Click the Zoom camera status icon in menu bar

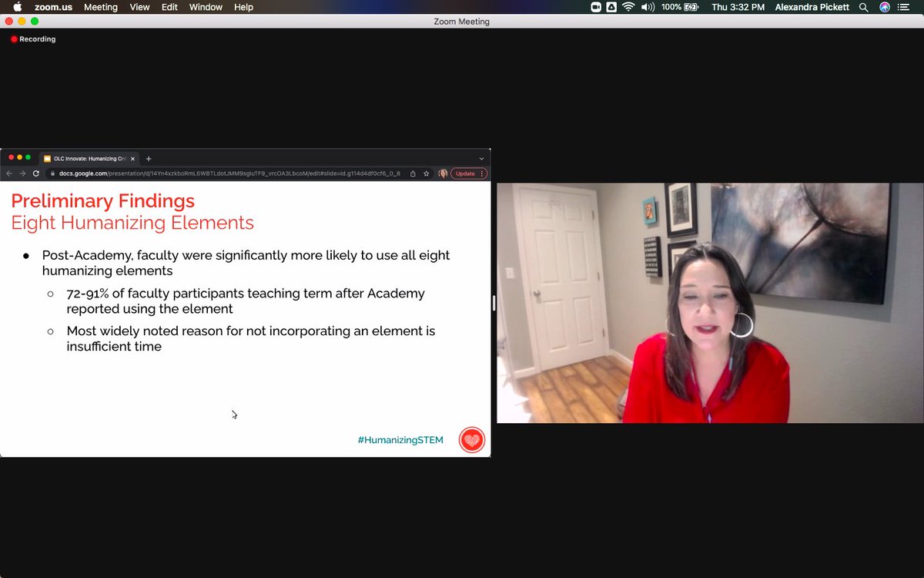coord(596,7)
